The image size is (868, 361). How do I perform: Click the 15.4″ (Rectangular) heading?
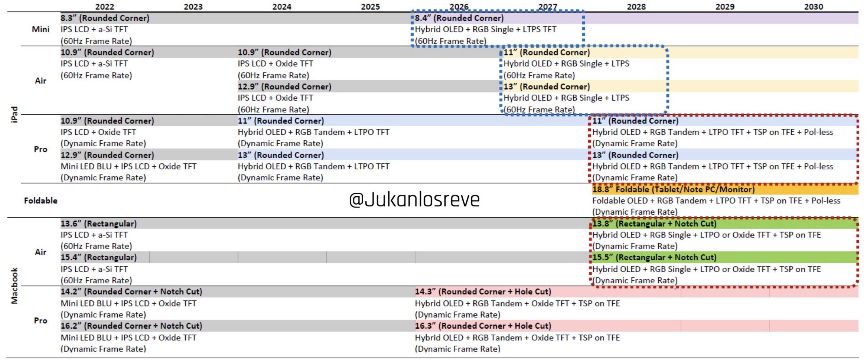(x=98, y=258)
